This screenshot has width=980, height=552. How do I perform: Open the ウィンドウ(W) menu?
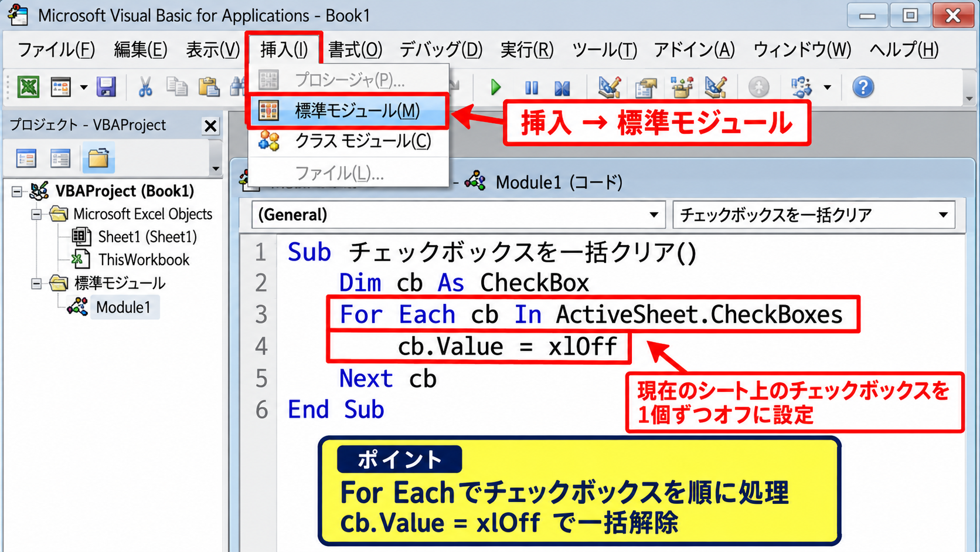click(802, 50)
